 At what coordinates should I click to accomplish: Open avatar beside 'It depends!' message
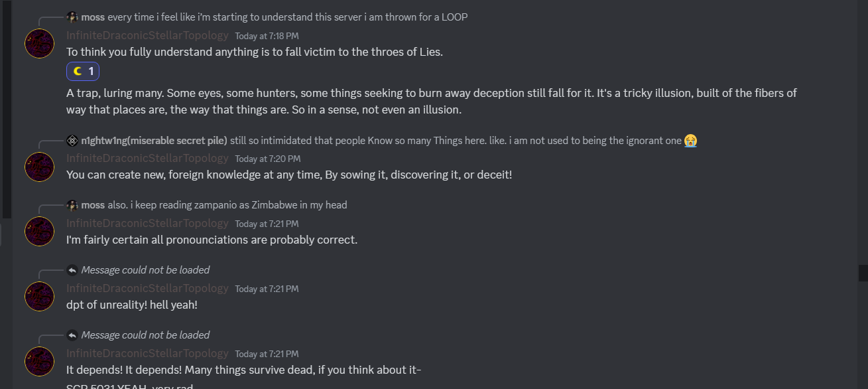point(39,361)
